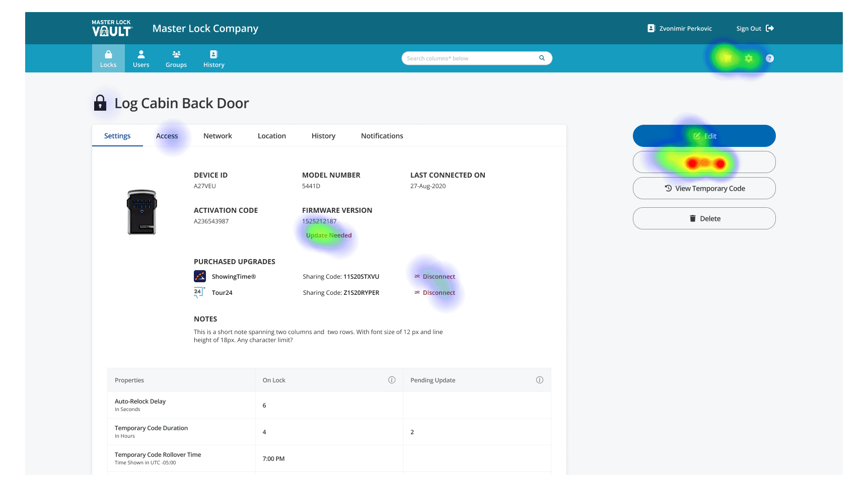Click the Tour24 app icon
The height and width of the screenshot is (487, 868).
pyautogui.click(x=199, y=292)
